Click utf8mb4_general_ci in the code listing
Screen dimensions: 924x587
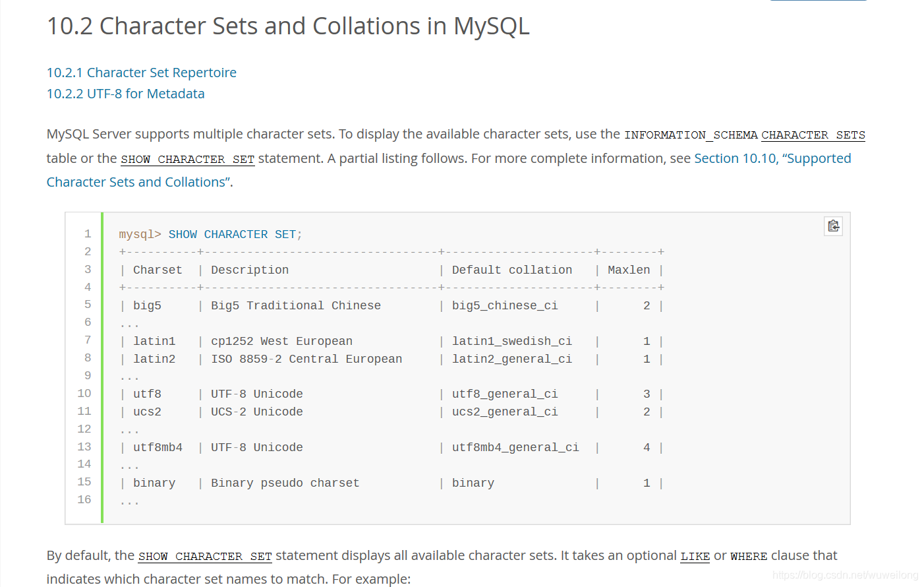(x=515, y=447)
